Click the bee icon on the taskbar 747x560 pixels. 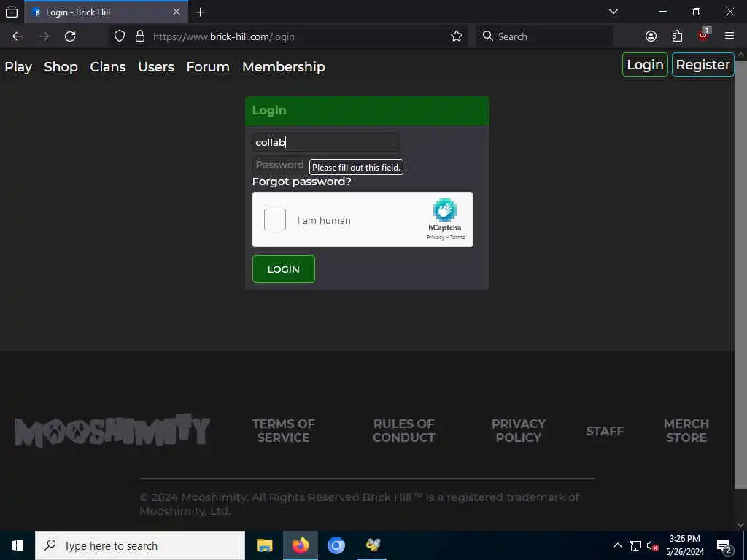click(x=373, y=545)
